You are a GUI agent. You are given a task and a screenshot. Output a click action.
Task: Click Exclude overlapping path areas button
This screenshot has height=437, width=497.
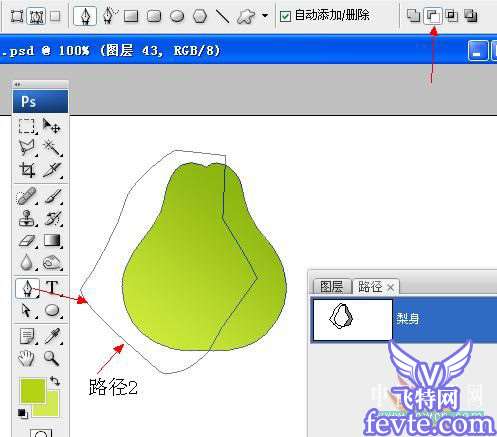click(x=471, y=15)
